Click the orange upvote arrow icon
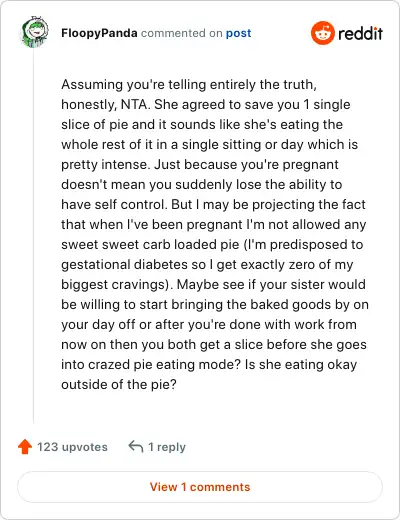Image resolution: width=400 pixels, height=520 pixels. 25,447
